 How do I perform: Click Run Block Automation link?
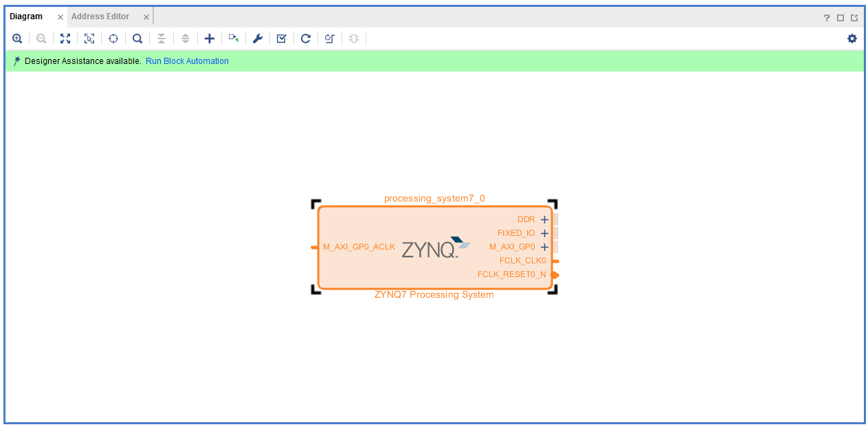[187, 61]
